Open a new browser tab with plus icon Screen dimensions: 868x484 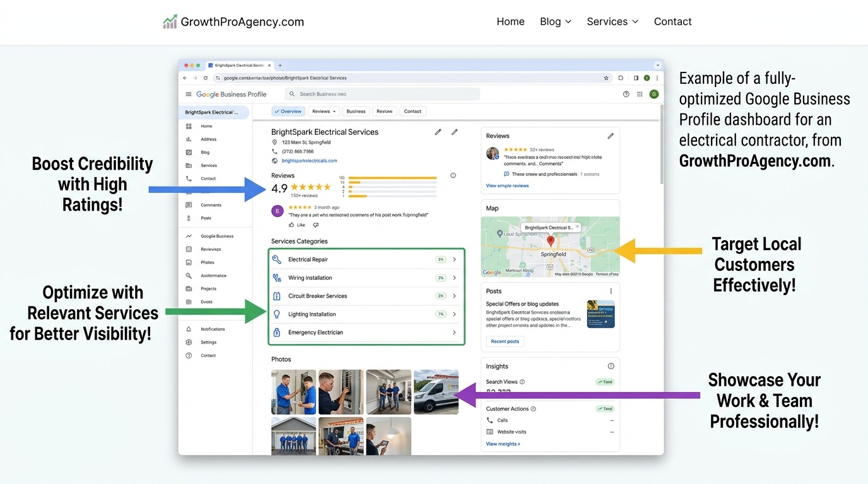pyautogui.click(x=280, y=65)
